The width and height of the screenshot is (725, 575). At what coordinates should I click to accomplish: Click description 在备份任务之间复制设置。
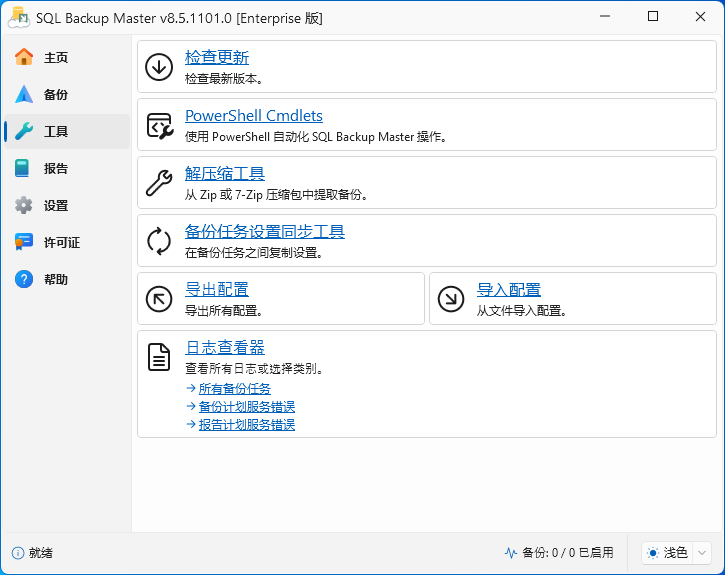(254, 253)
